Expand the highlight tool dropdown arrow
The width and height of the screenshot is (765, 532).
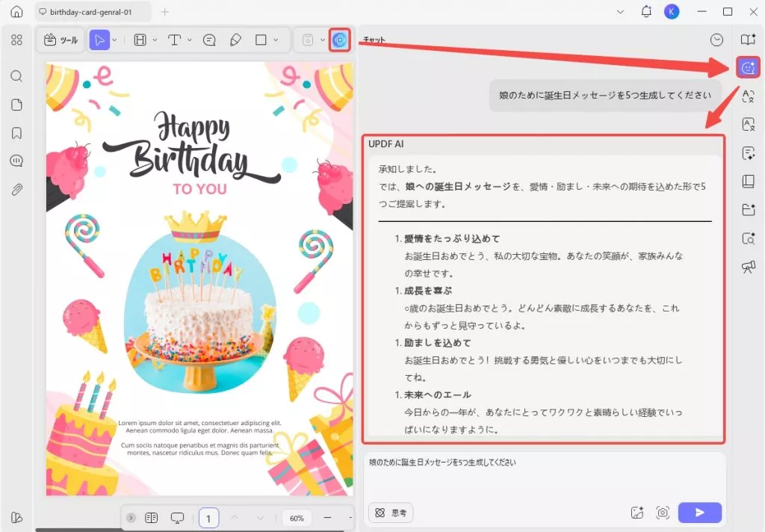(x=155, y=40)
